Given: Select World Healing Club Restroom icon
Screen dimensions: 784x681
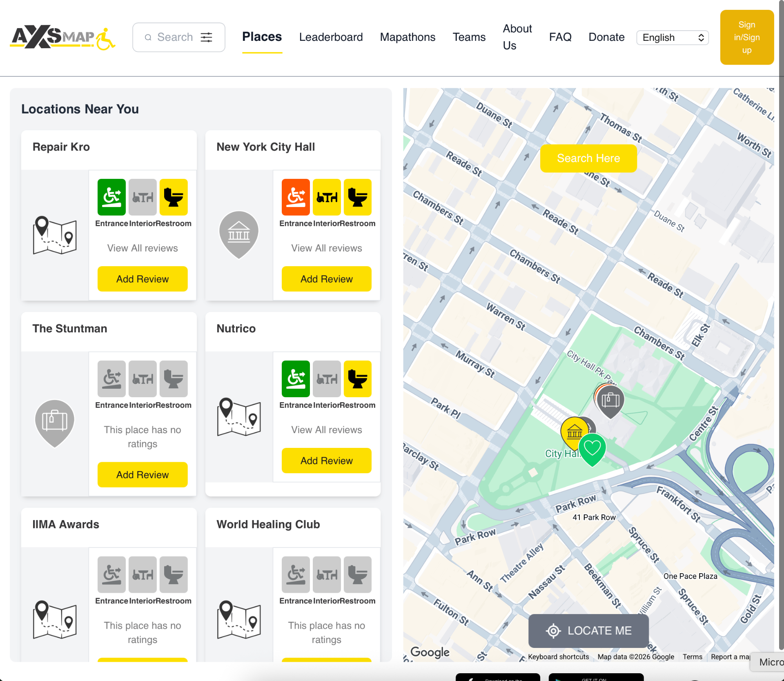Looking at the screenshot, I should [x=358, y=575].
